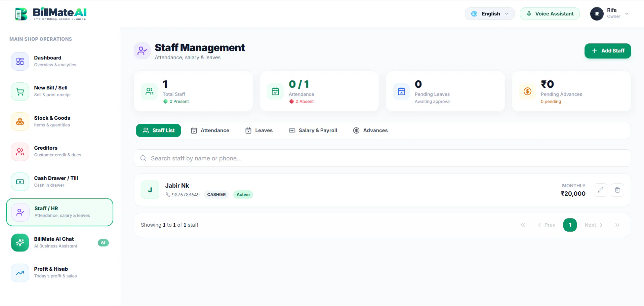Click the CASHIER role badge

(x=216, y=195)
